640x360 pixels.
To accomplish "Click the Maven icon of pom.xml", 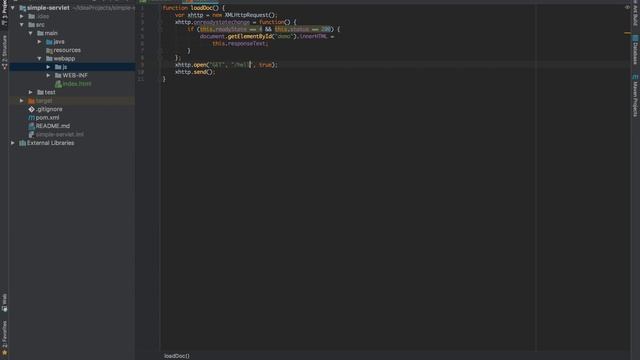I will (x=31, y=118).
